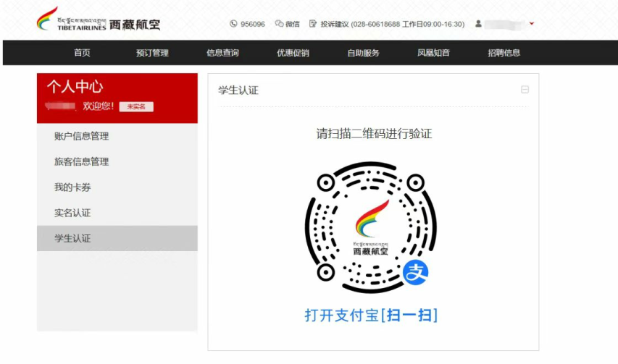Click the Tibet Airlines logo
This screenshot has height=364, width=618.
[99, 19]
